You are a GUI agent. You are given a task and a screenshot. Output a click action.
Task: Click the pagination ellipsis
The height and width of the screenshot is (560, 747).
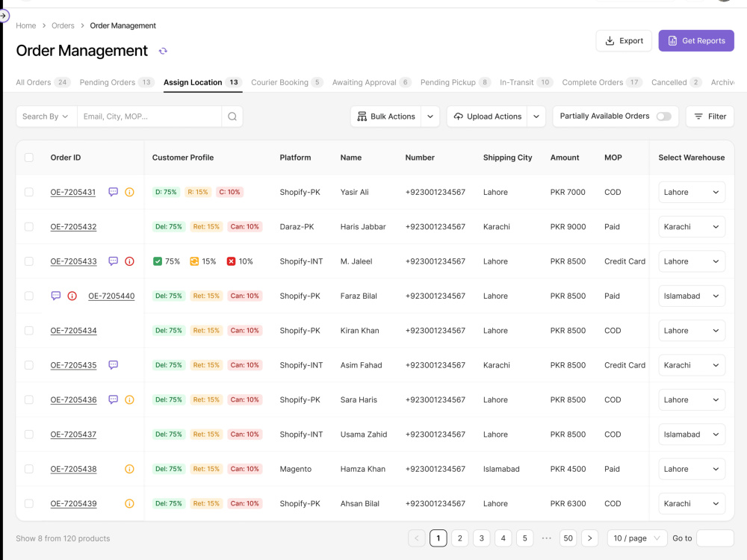547,538
